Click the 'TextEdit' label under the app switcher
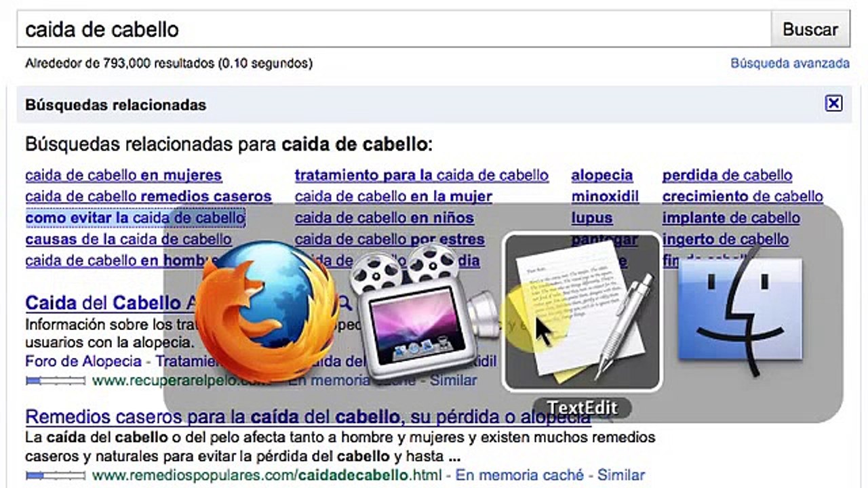Screen dimensions: 868x488 (x=583, y=407)
